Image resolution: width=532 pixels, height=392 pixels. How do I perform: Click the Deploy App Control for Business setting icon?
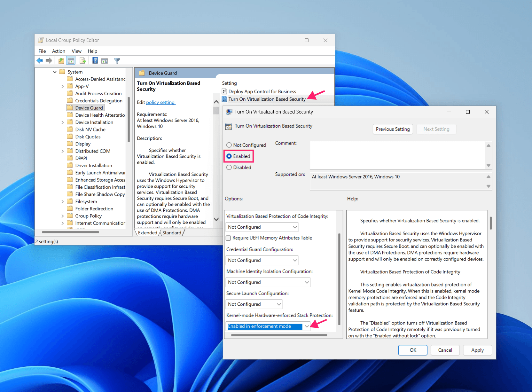[x=224, y=91]
